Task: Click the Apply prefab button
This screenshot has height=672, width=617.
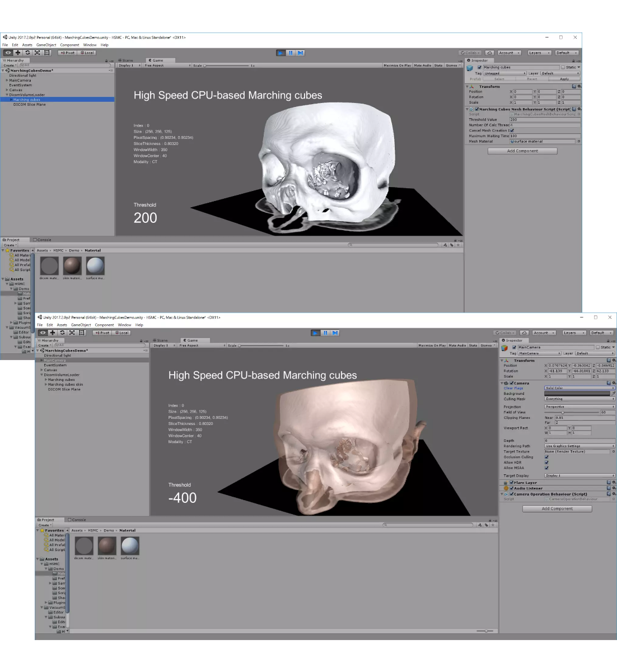Action: click(564, 79)
